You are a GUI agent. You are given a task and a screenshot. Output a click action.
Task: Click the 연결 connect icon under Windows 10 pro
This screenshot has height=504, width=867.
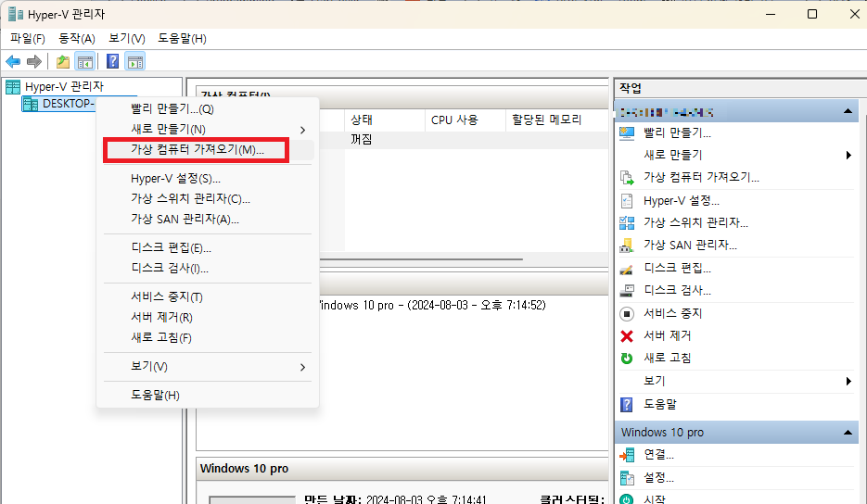[627, 455]
